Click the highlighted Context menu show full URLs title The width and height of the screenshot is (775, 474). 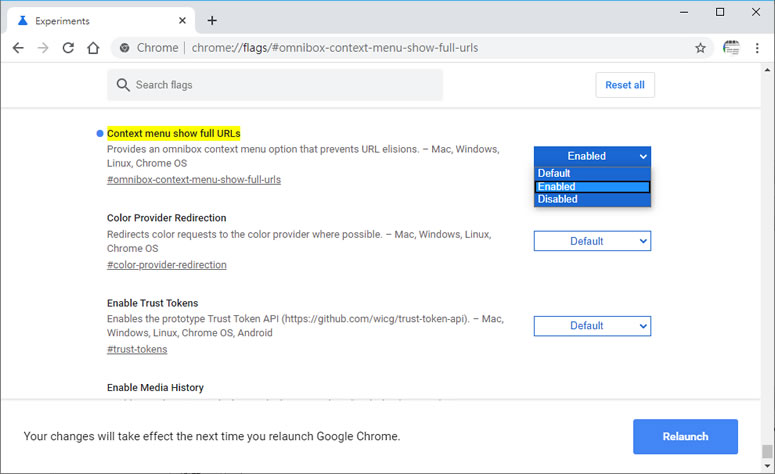click(173, 133)
